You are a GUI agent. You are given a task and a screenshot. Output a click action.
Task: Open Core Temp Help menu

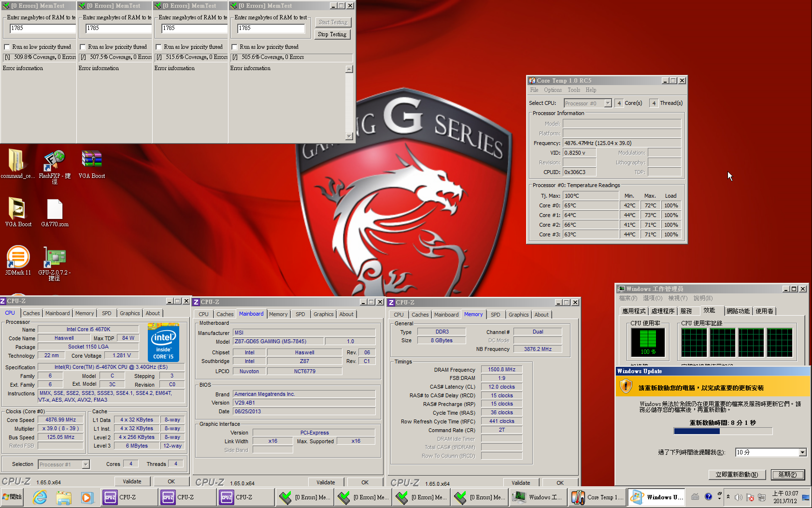pyautogui.click(x=591, y=90)
